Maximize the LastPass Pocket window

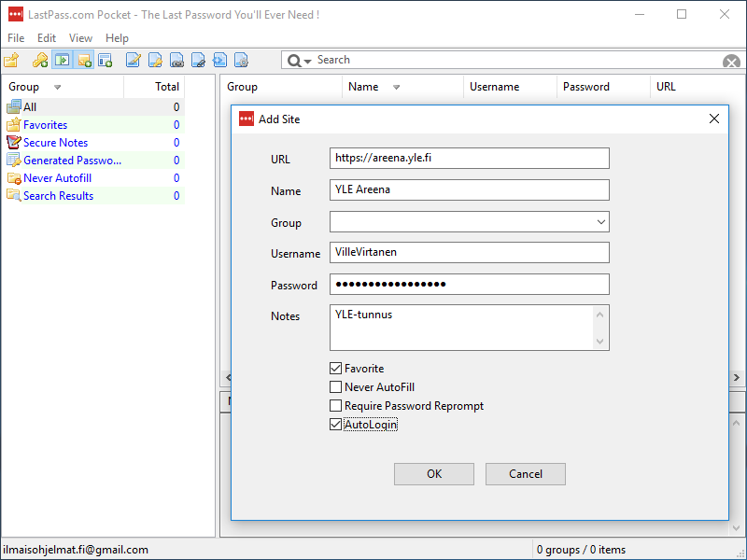pyautogui.click(x=682, y=14)
